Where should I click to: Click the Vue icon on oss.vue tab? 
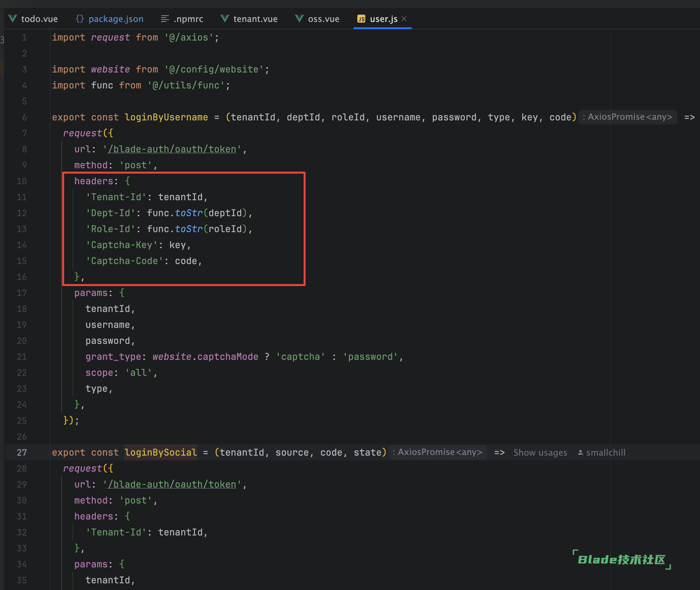[x=299, y=19]
